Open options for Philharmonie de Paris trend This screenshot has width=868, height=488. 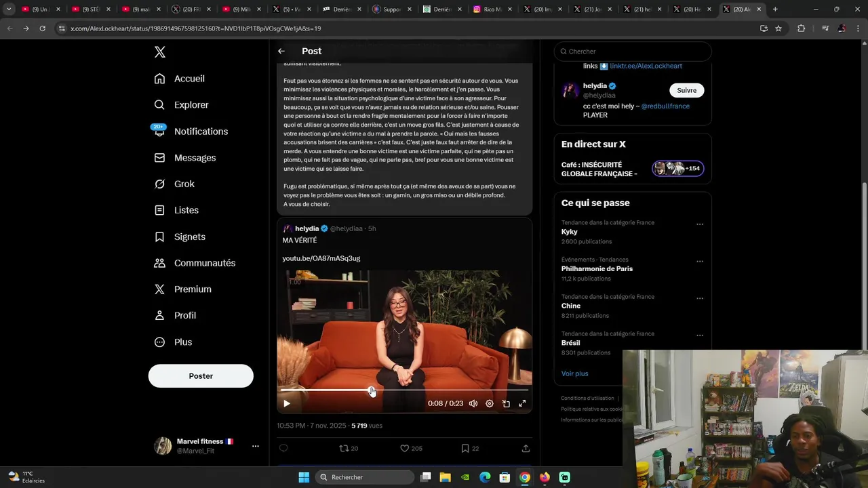click(x=700, y=262)
